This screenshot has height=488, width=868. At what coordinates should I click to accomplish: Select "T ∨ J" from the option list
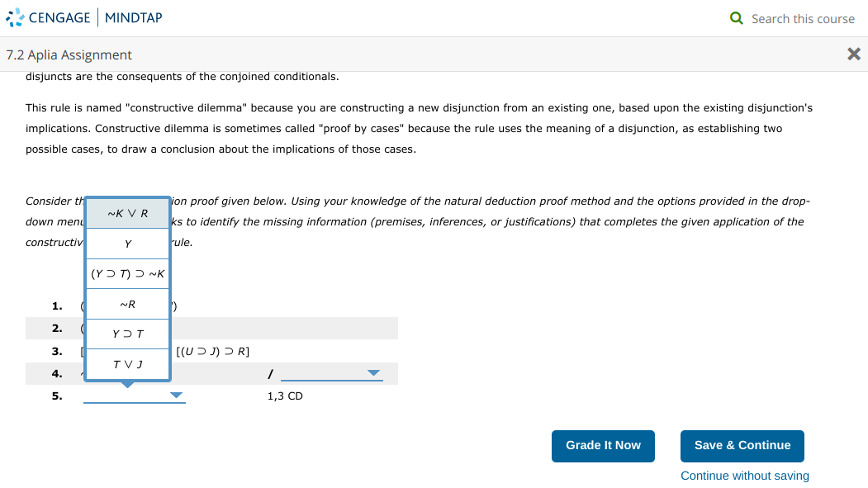127,364
